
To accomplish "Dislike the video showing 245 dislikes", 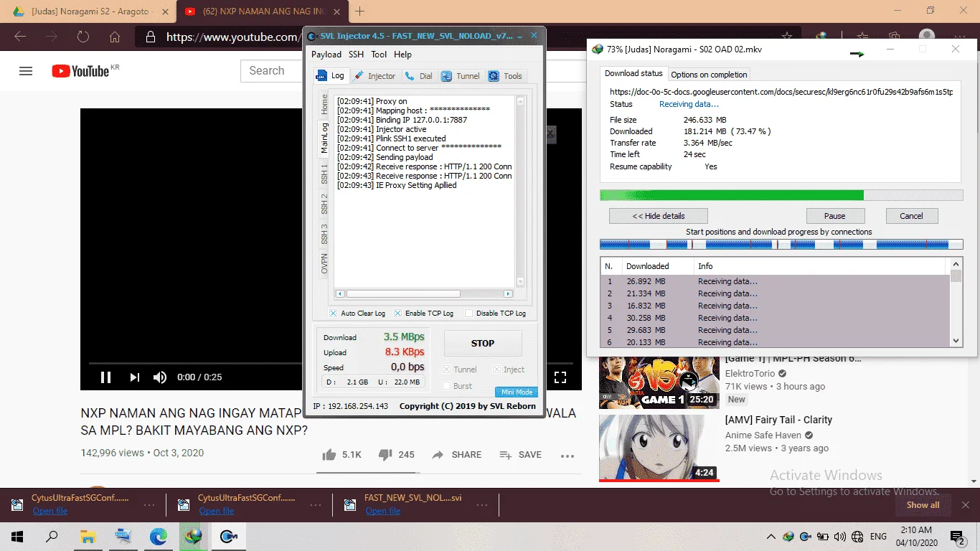I will point(397,455).
